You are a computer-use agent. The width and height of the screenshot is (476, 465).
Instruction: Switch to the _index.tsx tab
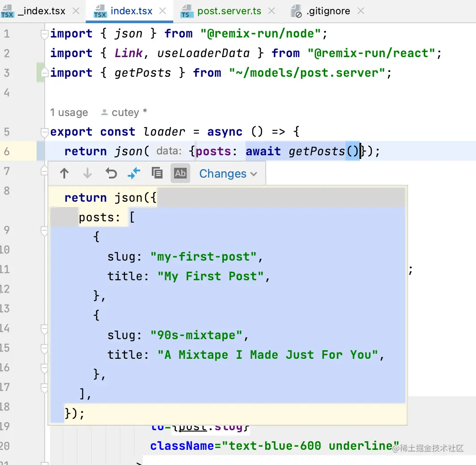pos(42,11)
